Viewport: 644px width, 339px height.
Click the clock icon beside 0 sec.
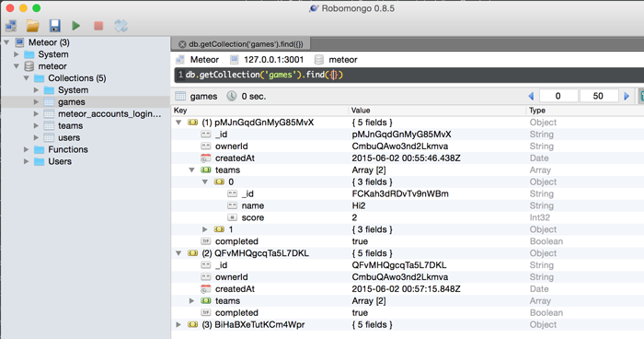232,96
